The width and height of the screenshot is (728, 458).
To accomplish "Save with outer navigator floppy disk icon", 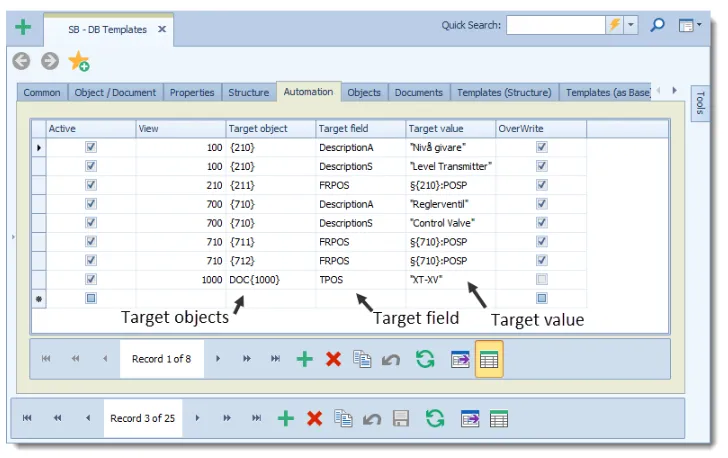I will (x=401, y=419).
